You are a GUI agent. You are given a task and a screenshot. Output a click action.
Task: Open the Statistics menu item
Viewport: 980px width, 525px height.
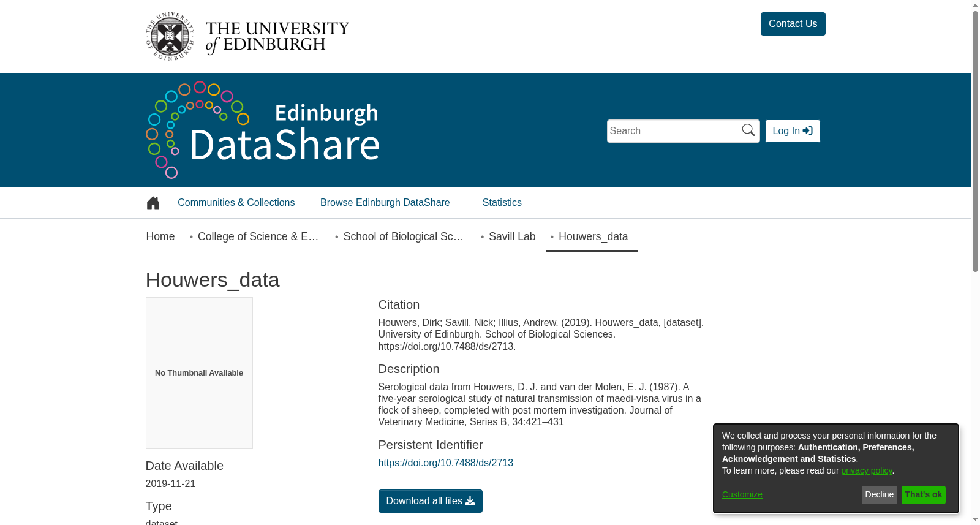coord(502,203)
